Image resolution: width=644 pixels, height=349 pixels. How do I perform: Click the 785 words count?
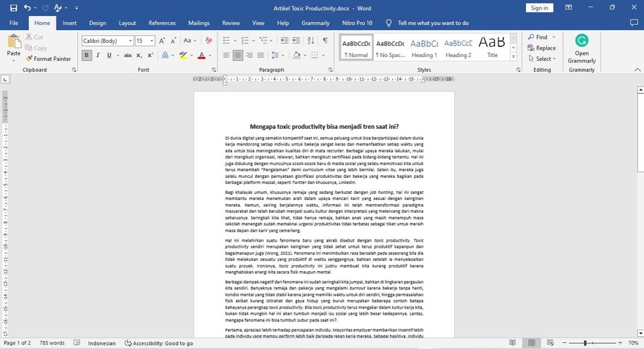point(52,343)
